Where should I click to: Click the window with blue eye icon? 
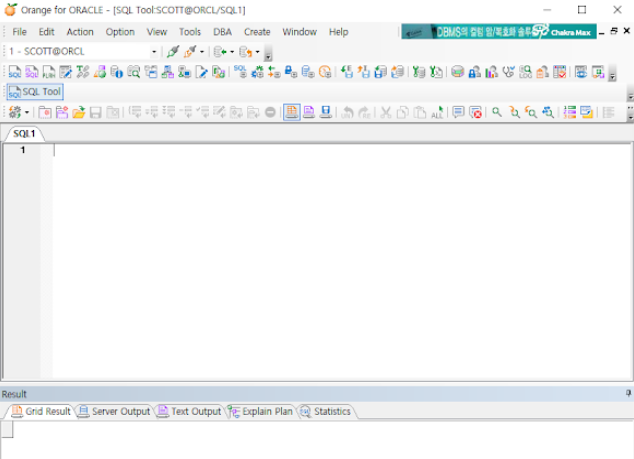[x=581, y=72]
